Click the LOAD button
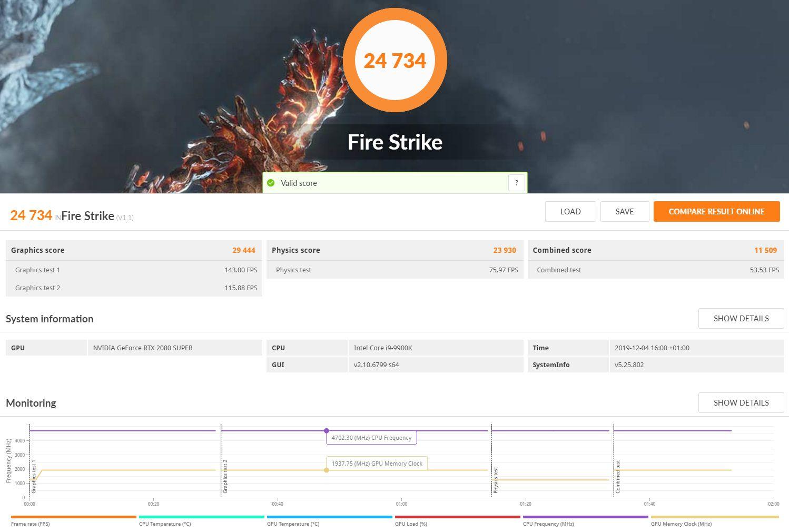The width and height of the screenshot is (789, 532). (x=570, y=212)
